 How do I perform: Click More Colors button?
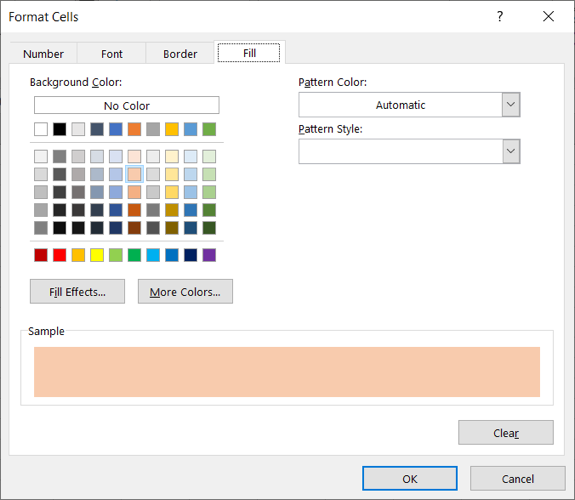point(185,292)
